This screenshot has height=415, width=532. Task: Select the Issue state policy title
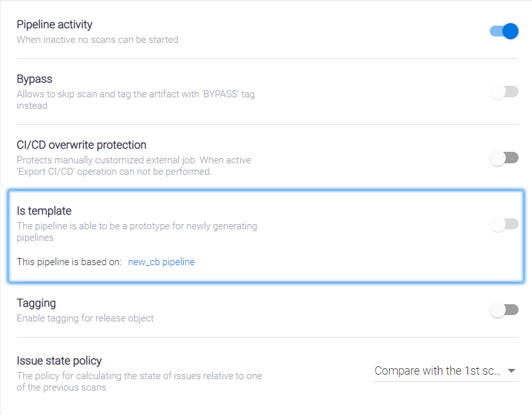tap(60, 361)
